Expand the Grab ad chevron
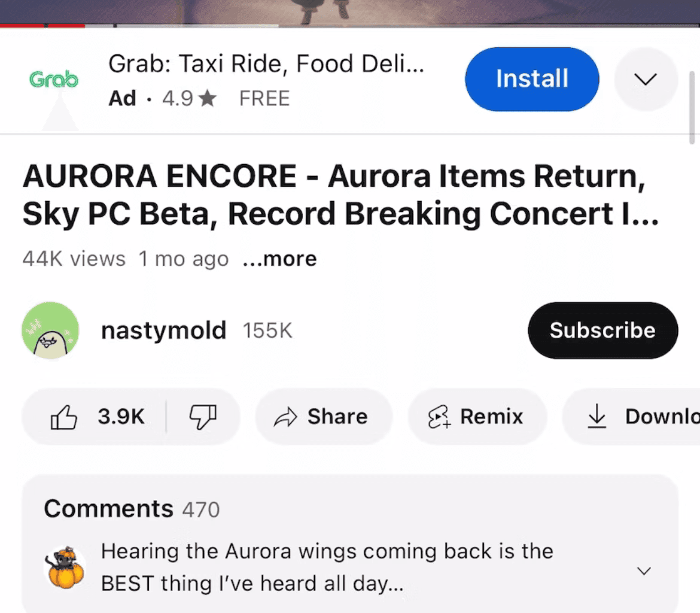 click(x=646, y=79)
